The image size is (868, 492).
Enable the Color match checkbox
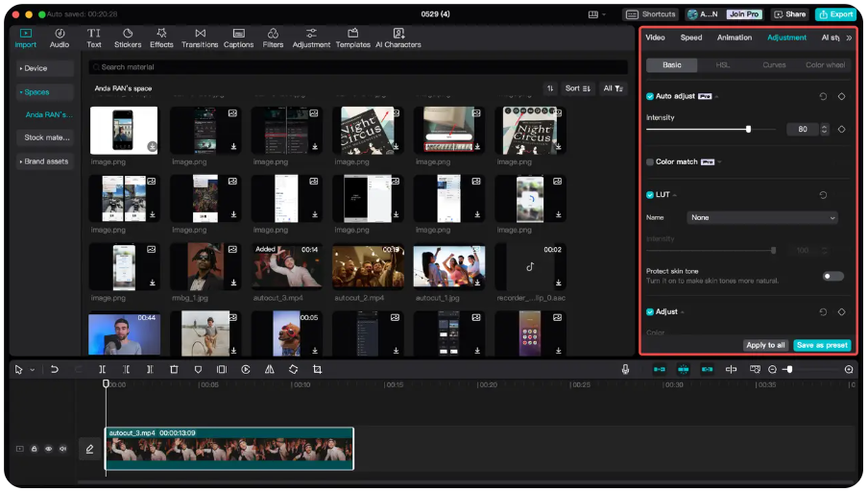[x=650, y=162]
